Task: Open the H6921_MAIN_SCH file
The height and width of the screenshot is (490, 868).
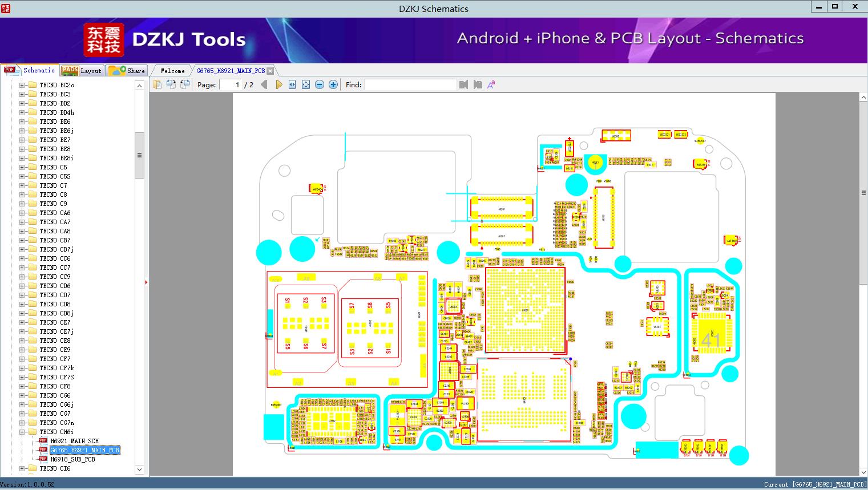Action: [74, 441]
